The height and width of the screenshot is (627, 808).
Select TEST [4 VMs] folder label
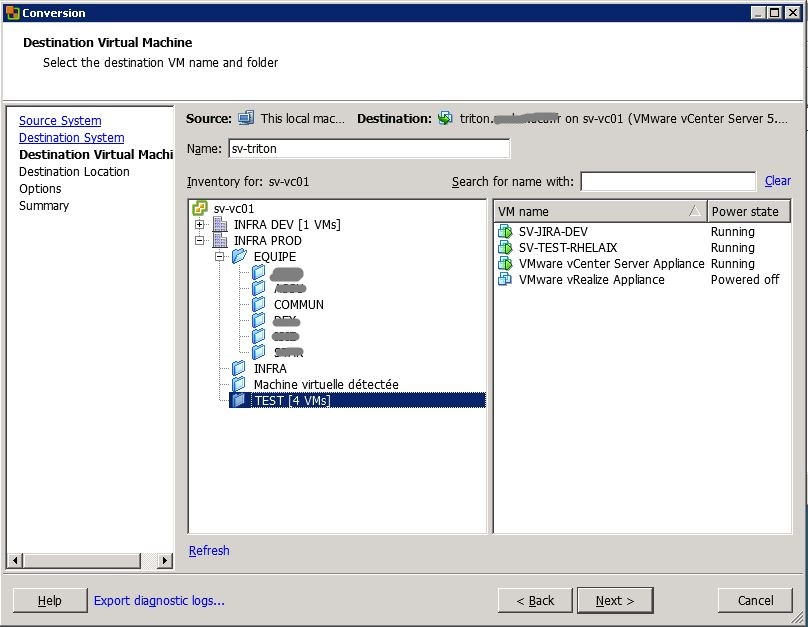(x=292, y=400)
